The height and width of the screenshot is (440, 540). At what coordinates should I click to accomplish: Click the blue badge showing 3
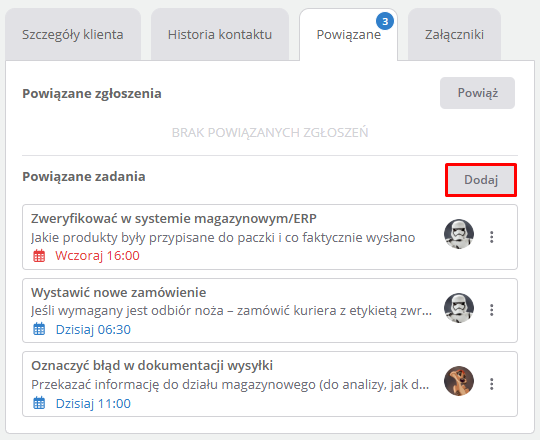[385, 21]
